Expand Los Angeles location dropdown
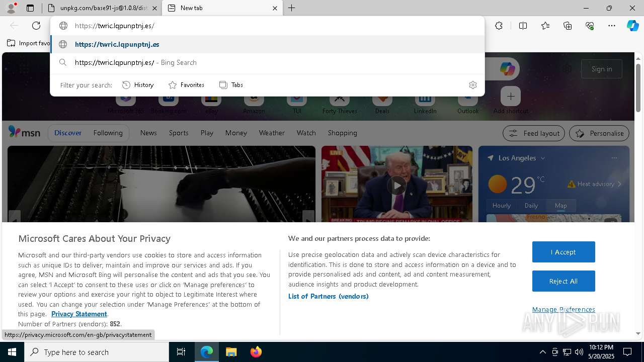644x362 pixels. pos(543,158)
